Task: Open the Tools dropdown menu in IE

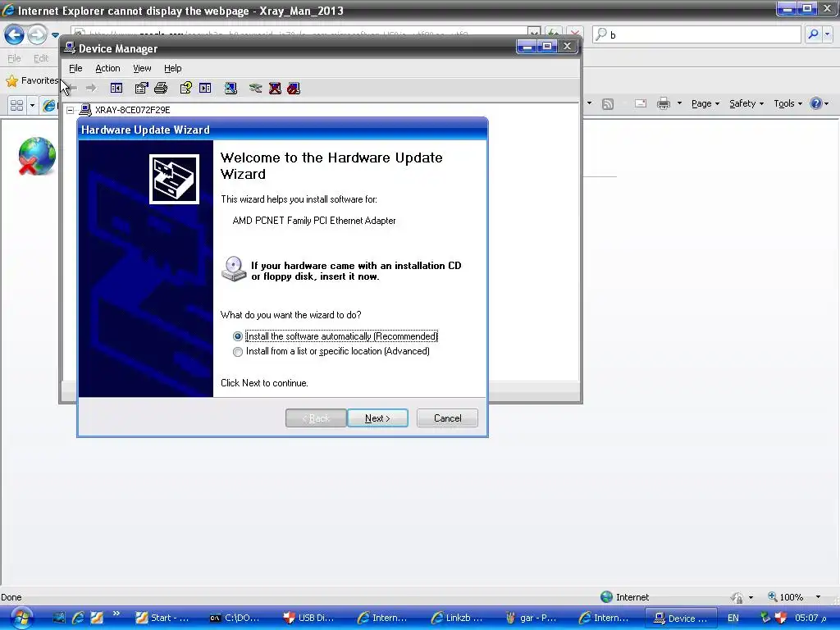Action: pos(788,103)
